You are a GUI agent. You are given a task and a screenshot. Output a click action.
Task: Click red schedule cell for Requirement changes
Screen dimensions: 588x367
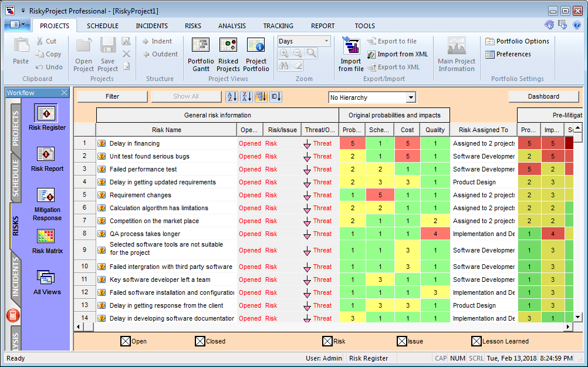tap(380, 195)
